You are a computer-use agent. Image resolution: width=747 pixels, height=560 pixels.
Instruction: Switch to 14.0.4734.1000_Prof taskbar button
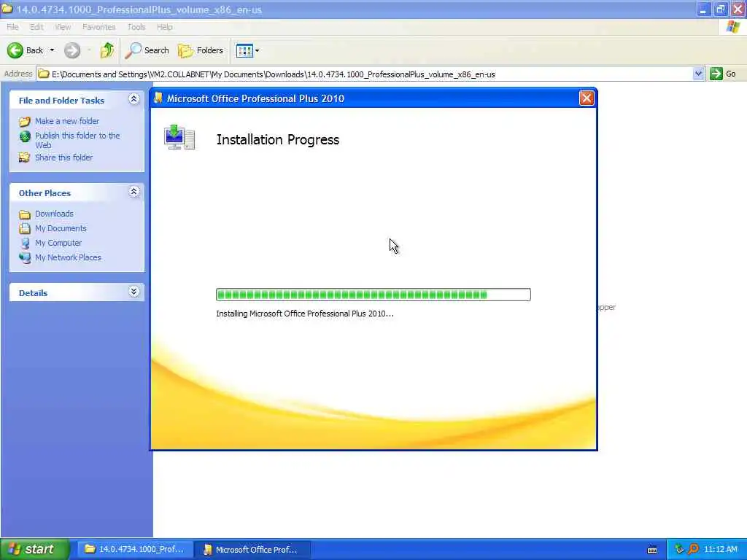[135, 550]
